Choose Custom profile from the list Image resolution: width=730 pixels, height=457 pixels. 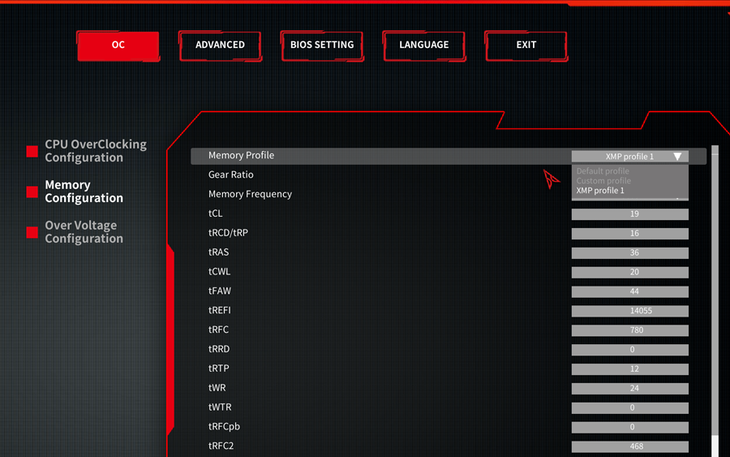603,180
